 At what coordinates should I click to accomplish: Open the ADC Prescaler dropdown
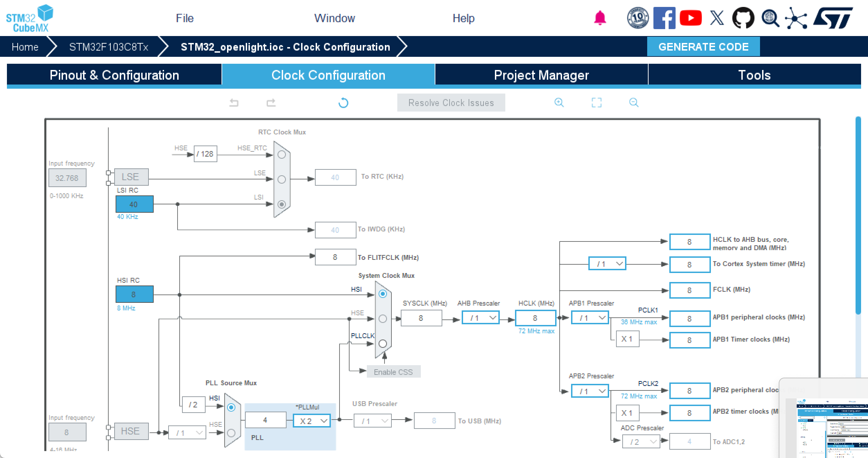coord(641,442)
